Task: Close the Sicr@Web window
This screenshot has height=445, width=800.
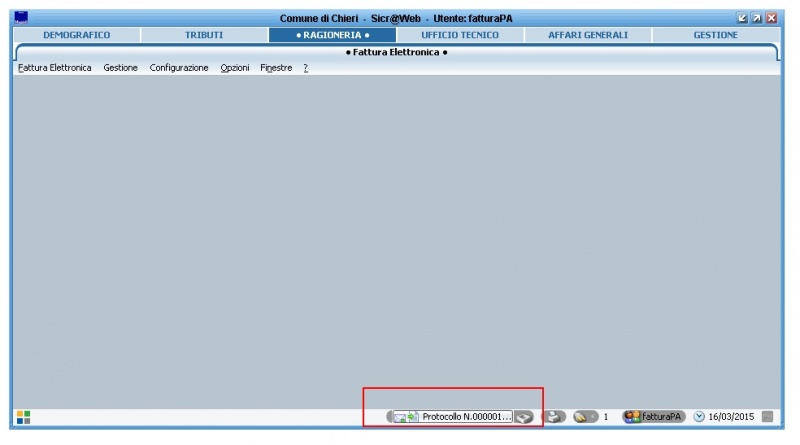Action: coord(772,18)
